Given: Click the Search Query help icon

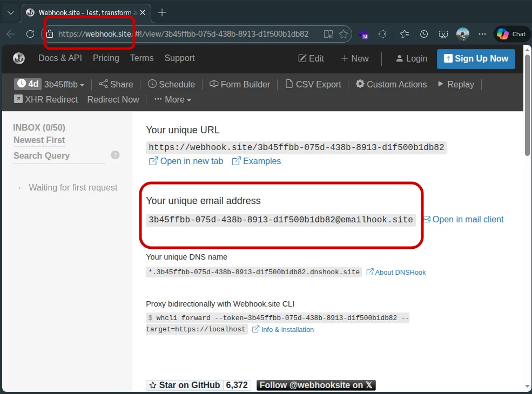Looking at the screenshot, I should (x=115, y=155).
